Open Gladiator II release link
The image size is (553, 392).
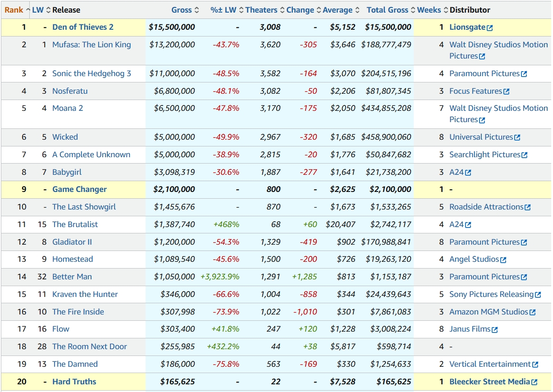(72, 242)
